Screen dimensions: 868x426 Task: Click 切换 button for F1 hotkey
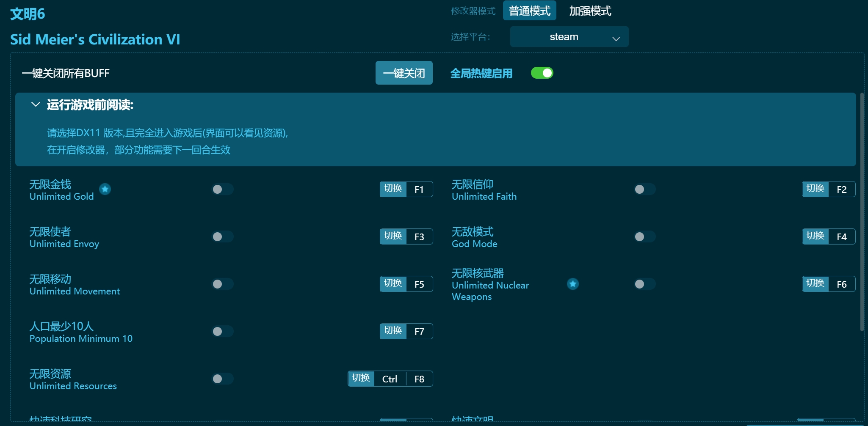(x=393, y=189)
